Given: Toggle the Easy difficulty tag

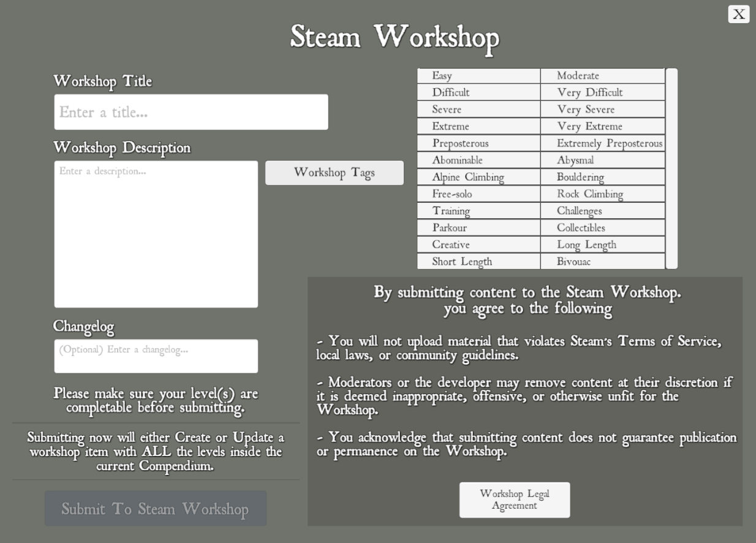Looking at the screenshot, I should coord(478,76).
